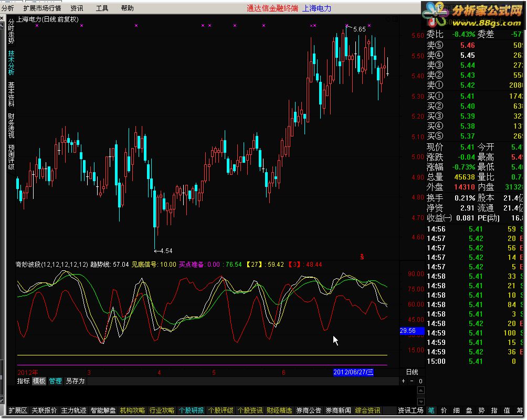Click the 买点准备: 0.00 value
527x420 pixels.
199,265
